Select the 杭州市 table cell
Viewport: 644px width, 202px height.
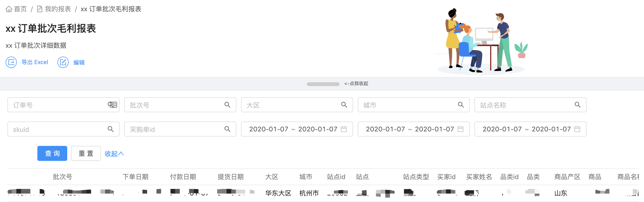click(309, 193)
